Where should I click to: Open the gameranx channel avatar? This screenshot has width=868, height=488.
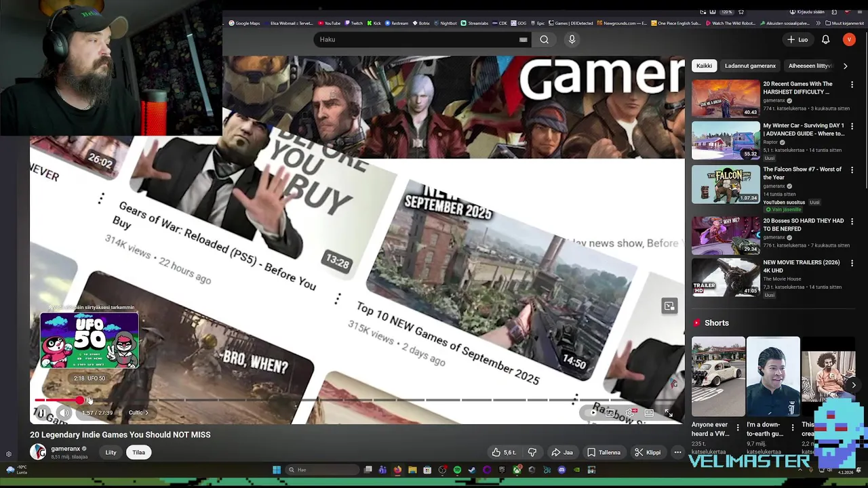pyautogui.click(x=38, y=452)
